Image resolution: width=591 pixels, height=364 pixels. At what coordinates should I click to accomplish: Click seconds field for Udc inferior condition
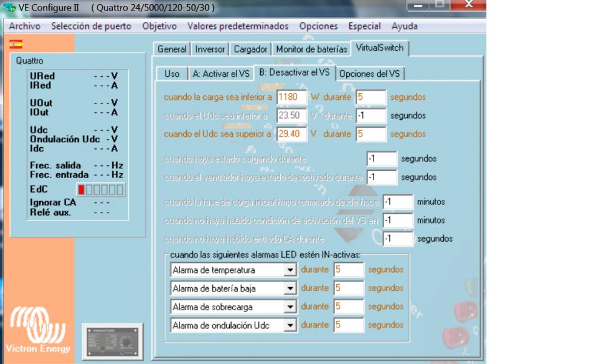[371, 116]
